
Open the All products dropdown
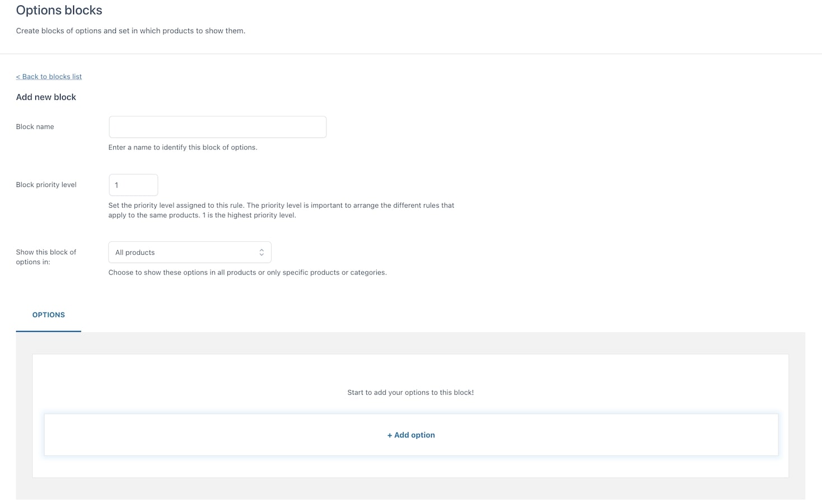(x=190, y=253)
